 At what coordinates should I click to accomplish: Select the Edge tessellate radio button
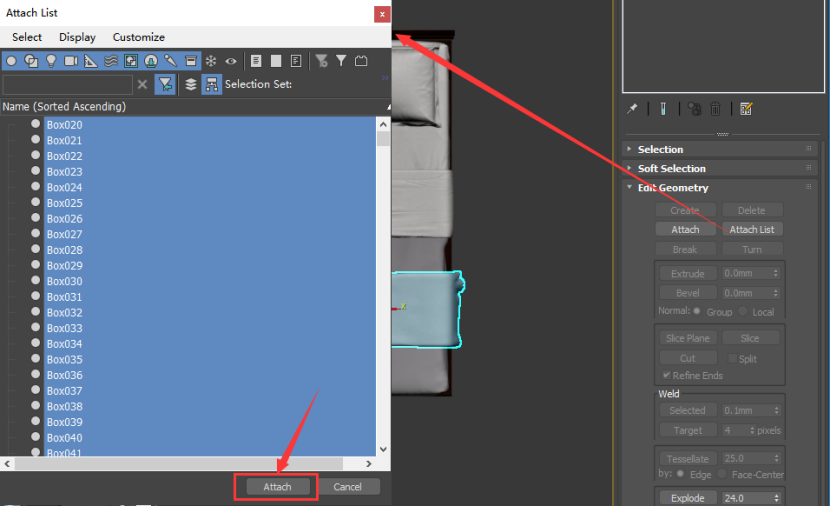click(680, 474)
